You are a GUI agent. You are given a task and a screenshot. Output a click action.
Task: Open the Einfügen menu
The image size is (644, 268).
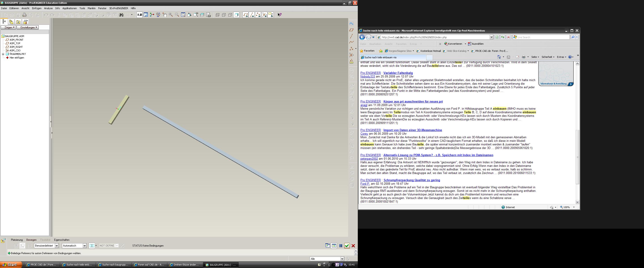(x=37, y=8)
